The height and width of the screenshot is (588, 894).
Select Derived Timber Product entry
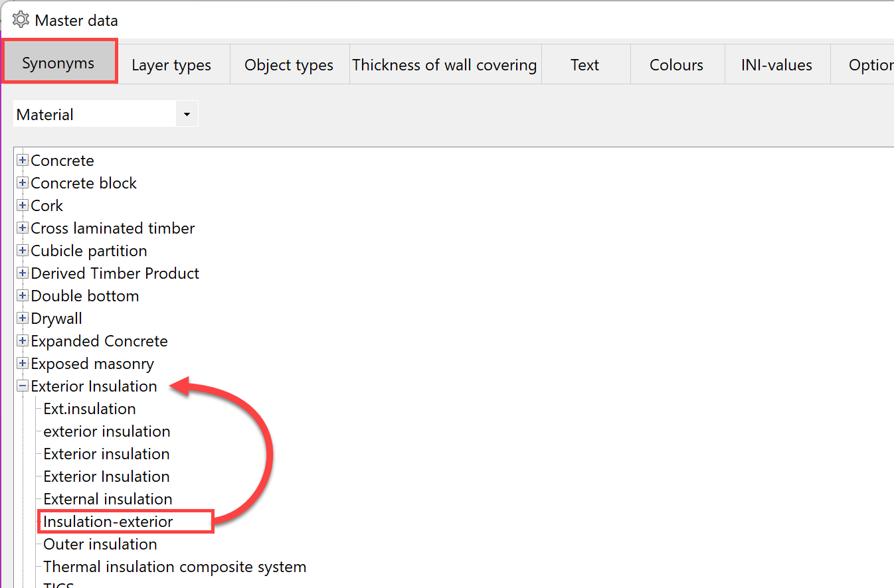point(115,273)
